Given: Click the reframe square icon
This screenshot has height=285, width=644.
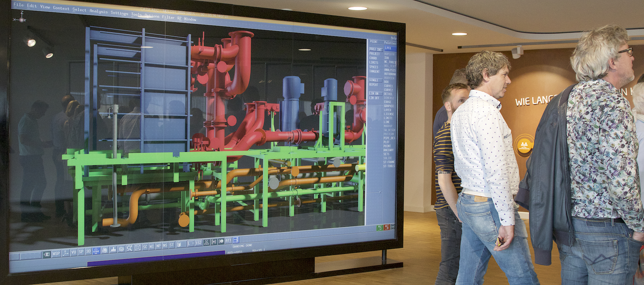Looking at the screenshot, I should (137, 248).
